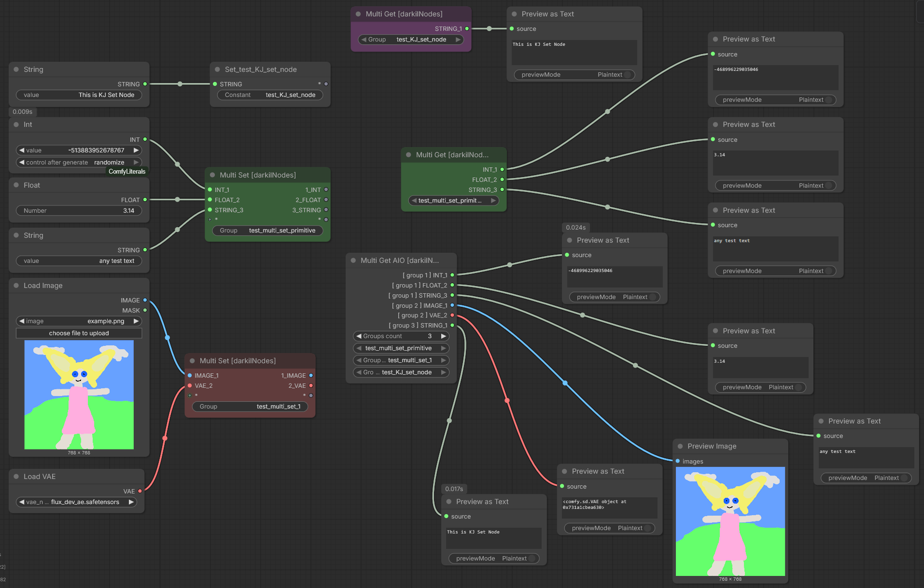The width and height of the screenshot is (924, 588).
Task: Click the left arrow on Int value widget
Action: click(22, 150)
